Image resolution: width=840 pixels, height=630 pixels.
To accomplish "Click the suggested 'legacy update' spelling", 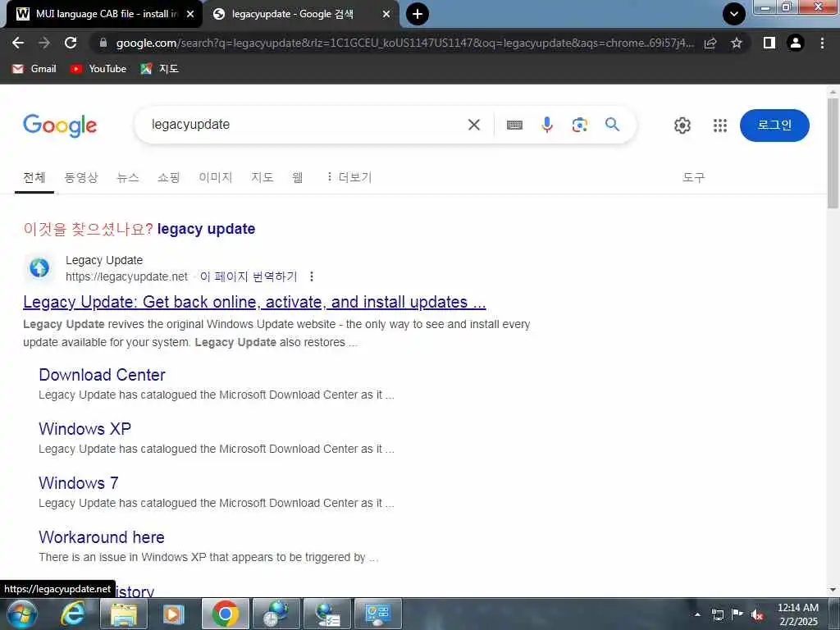I will click(x=206, y=229).
